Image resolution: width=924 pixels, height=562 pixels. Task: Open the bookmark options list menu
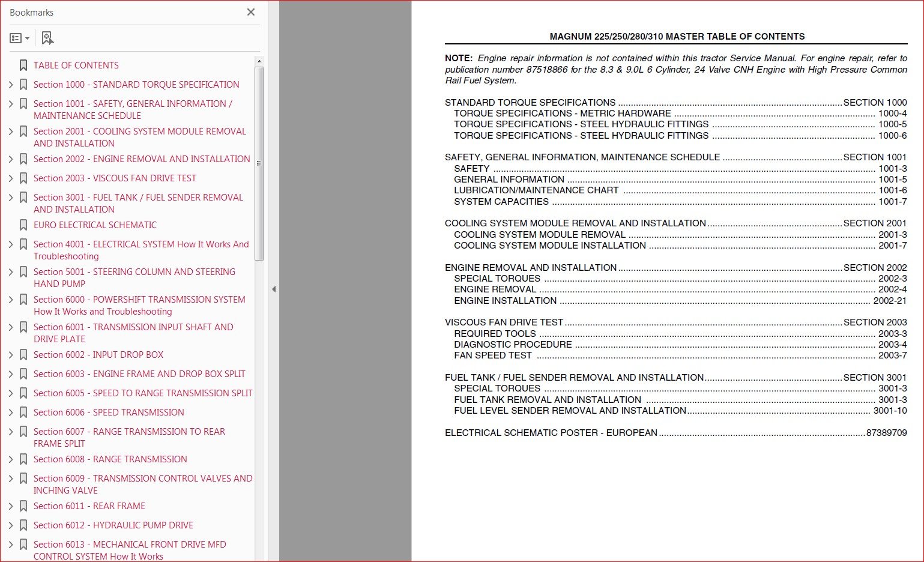pyautogui.click(x=19, y=38)
